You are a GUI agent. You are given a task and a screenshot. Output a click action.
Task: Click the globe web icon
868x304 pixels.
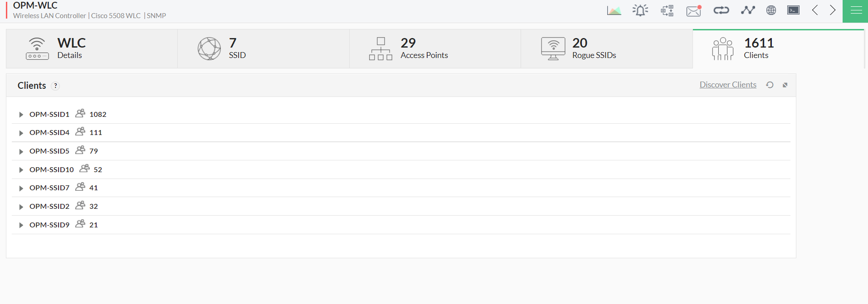771,10
